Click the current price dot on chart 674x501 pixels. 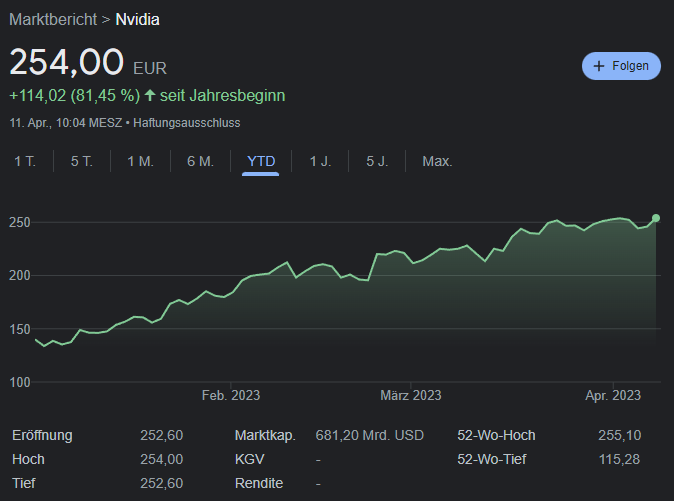point(656,217)
